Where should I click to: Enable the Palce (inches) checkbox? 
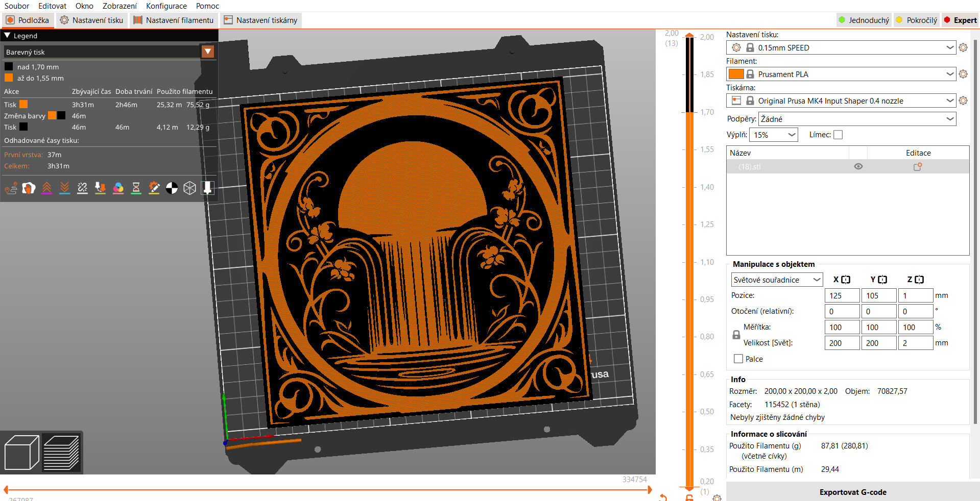pyautogui.click(x=738, y=359)
